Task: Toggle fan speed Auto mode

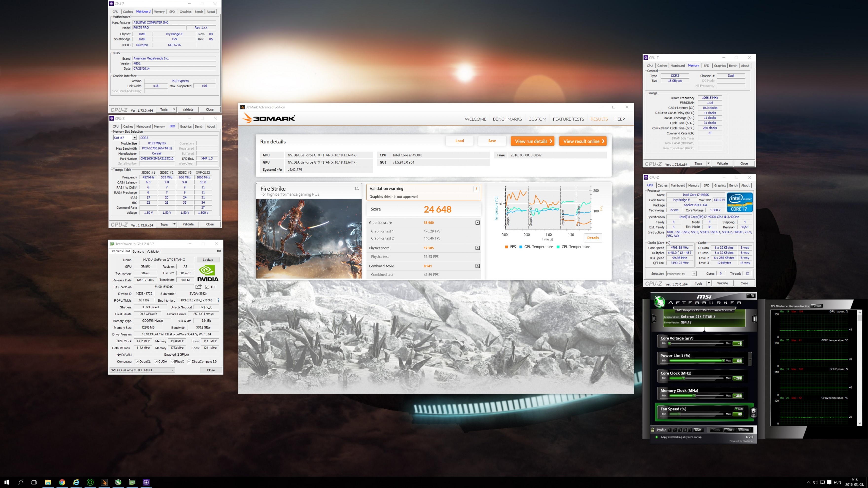Action: [740, 409]
